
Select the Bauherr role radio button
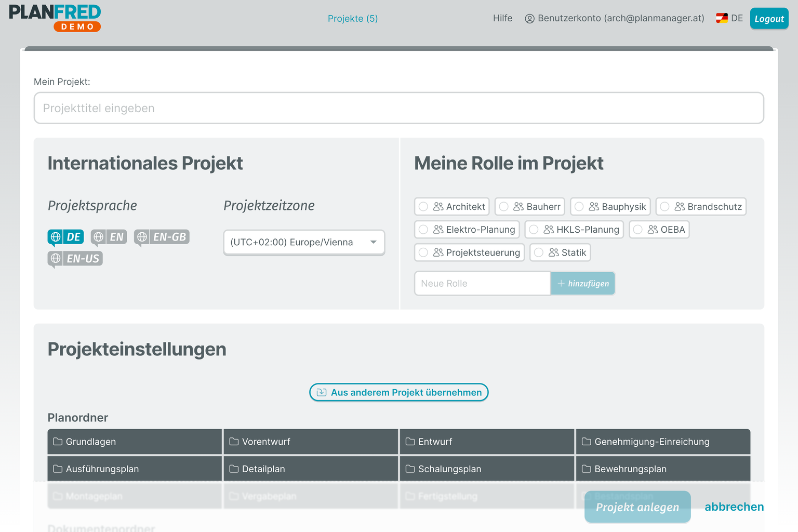click(503, 207)
